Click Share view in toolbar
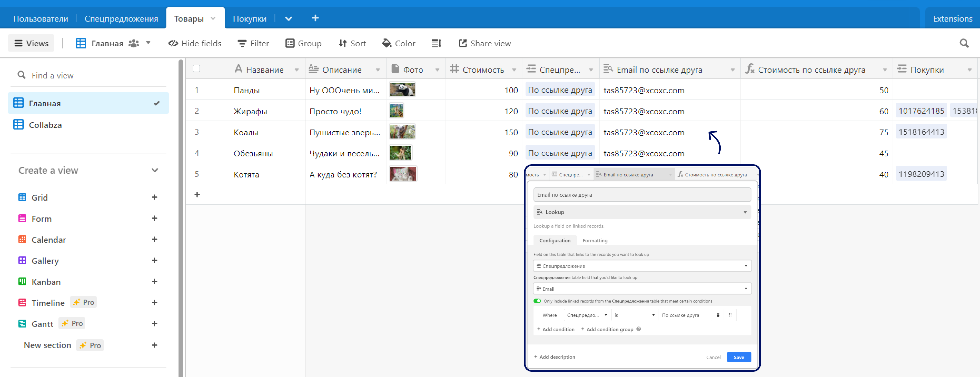 pos(485,43)
